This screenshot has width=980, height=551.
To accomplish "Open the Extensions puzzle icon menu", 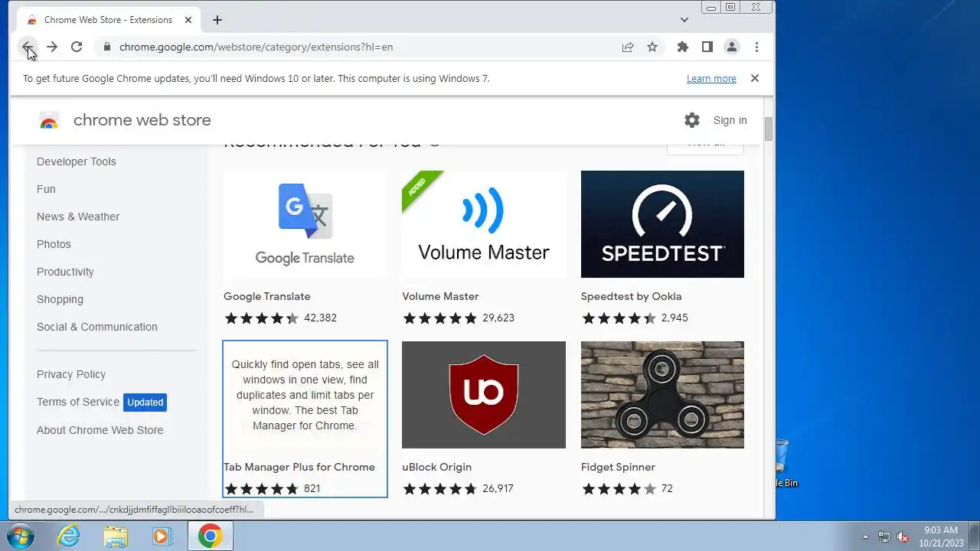I will (683, 47).
